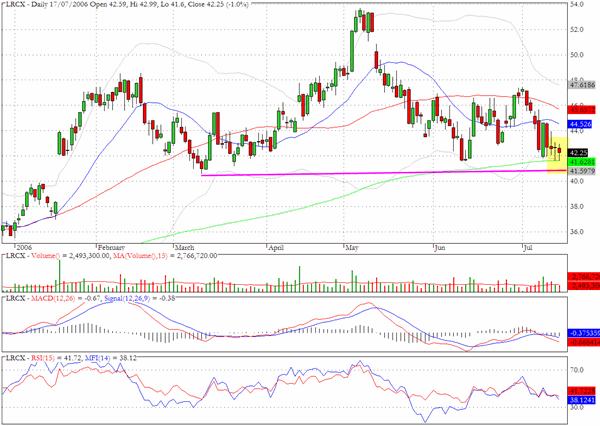Click the RSI(15) MFI(14) panel header

click(x=72, y=358)
